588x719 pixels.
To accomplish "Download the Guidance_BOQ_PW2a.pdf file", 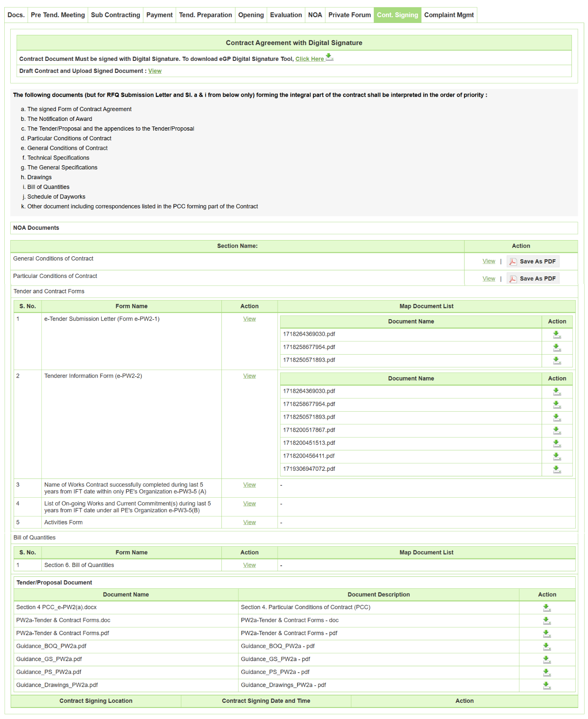I will click(547, 647).
